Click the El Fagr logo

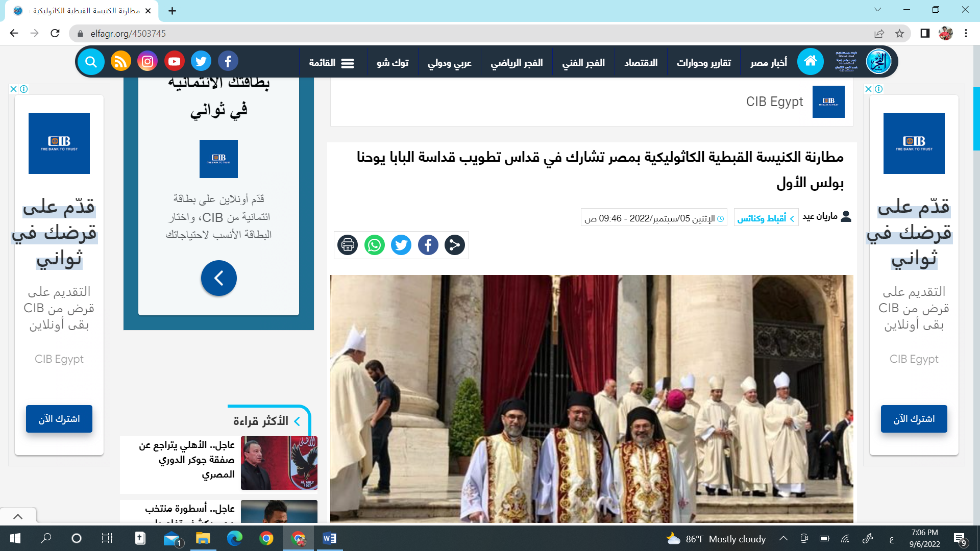pos(878,62)
